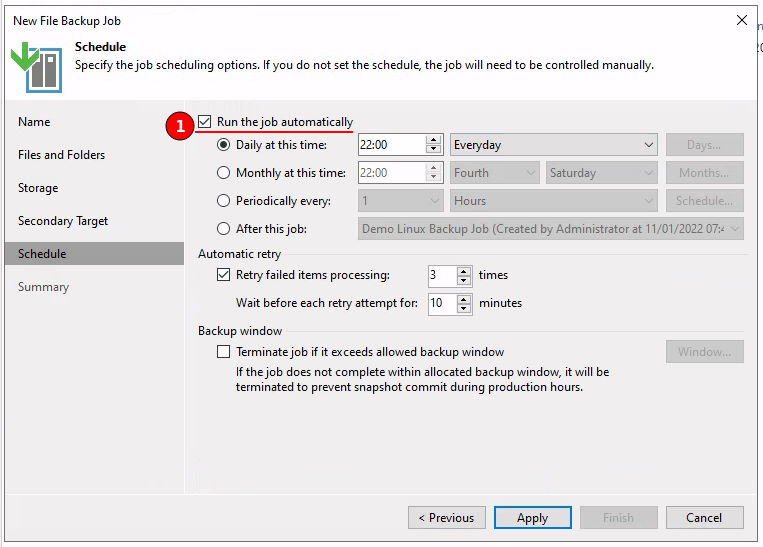The height and width of the screenshot is (547, 763).
Task: Choose Periodically every radio button
Action: (223, 201)
